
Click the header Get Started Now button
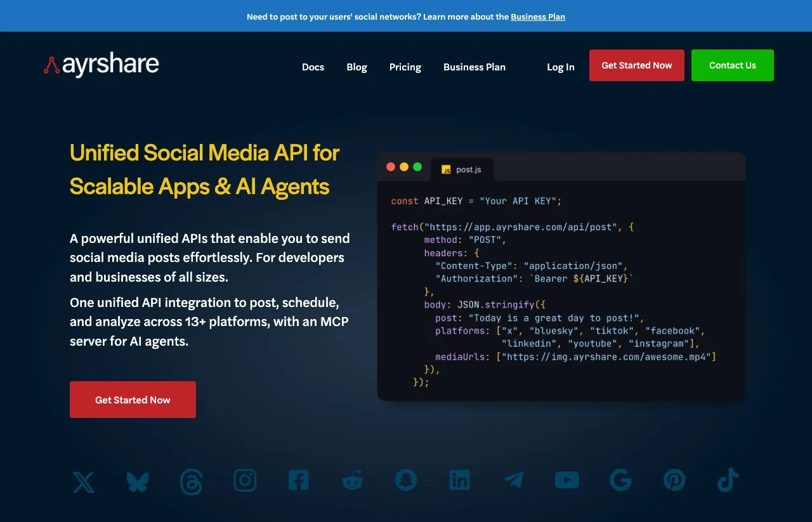(637, 65)
